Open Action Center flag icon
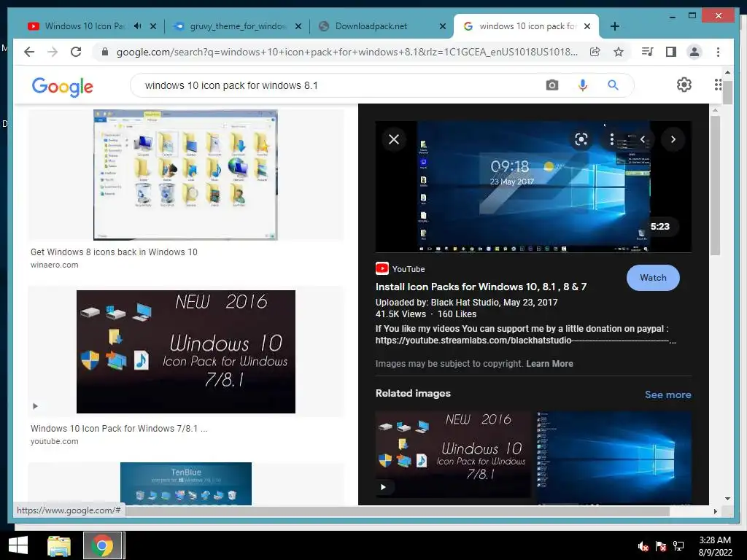747x560 pixels. [661, 546]
